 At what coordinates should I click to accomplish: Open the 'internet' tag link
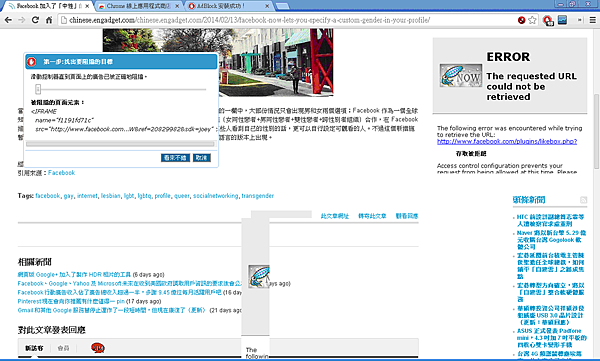coord(87,196)
